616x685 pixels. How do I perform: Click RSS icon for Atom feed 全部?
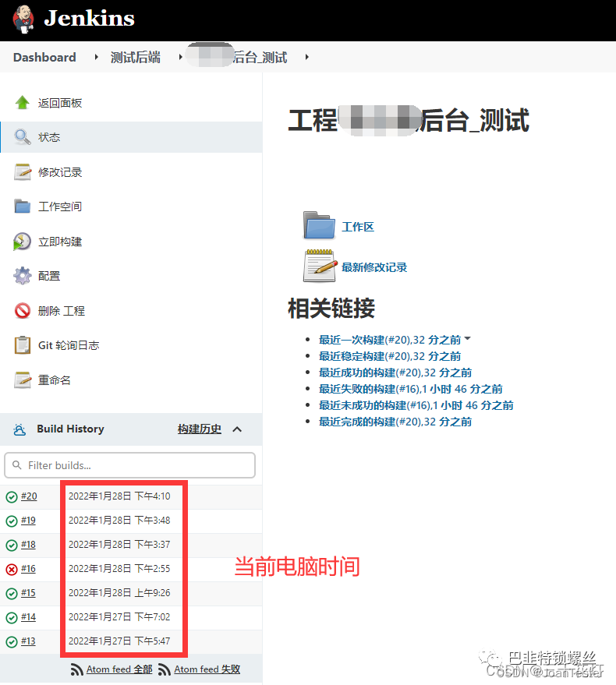click(x=77, y=669)
